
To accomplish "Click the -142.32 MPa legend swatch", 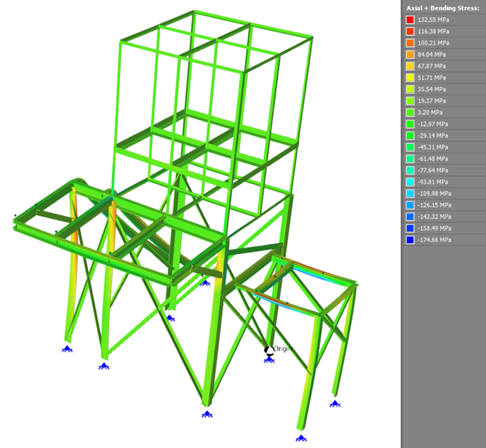I will tap(410, 216).
